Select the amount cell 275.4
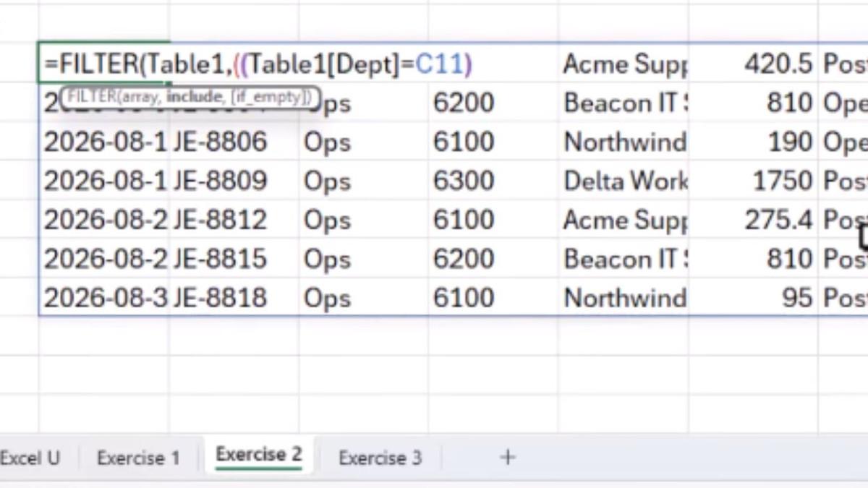Viewport: 868px width, 488px height. tap(754, 220)
